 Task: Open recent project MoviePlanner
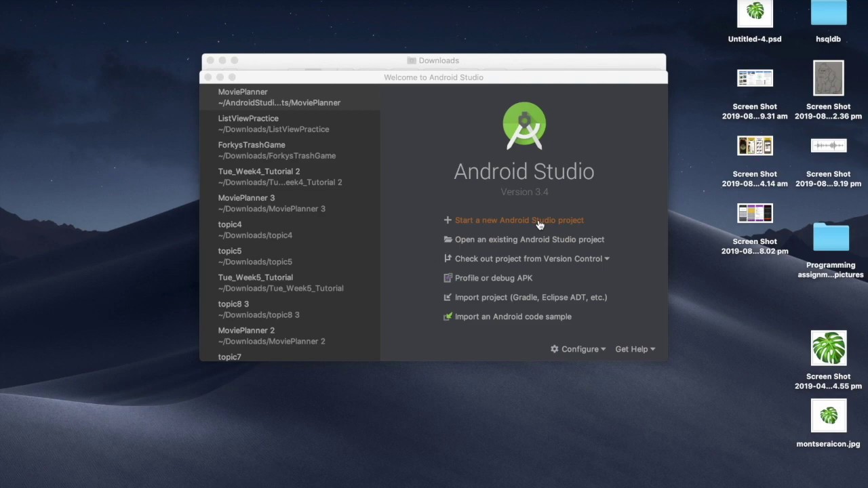[290, 97]
